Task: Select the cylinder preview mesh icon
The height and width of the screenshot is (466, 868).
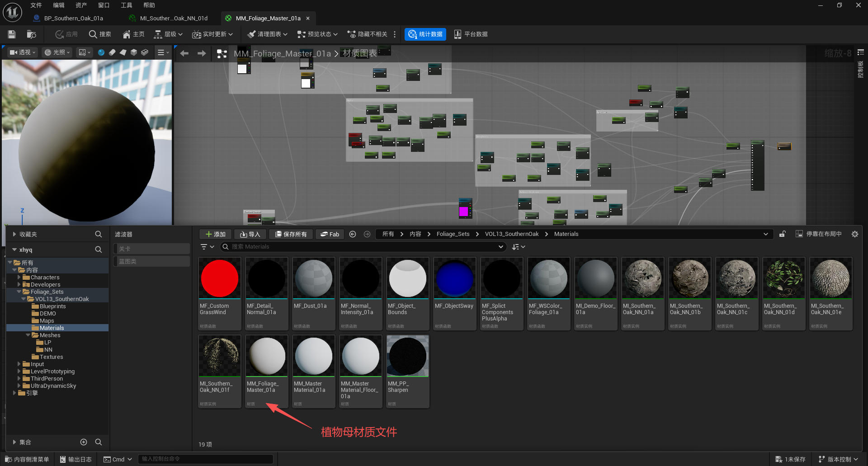Action: [112, 52]
